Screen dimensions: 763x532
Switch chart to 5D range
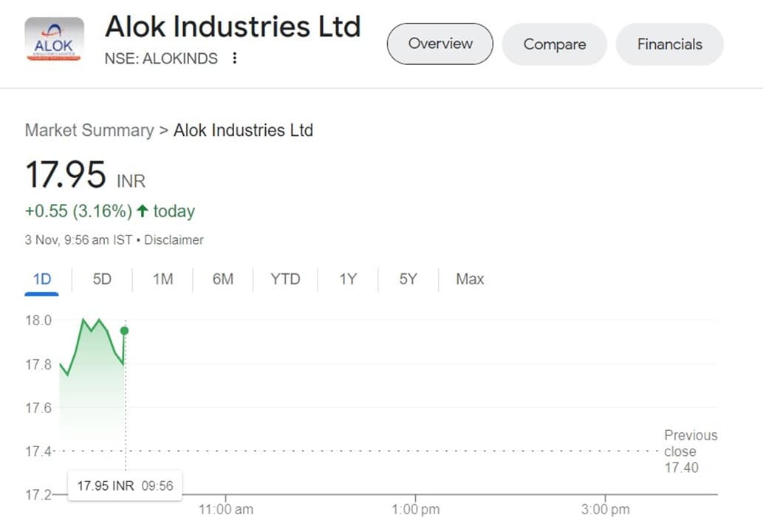click(x=102, y=279)
